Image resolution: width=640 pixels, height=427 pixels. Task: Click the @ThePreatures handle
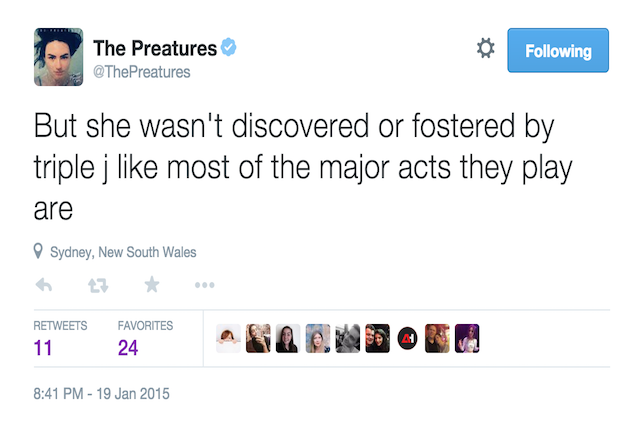click(x=141, y=72)
